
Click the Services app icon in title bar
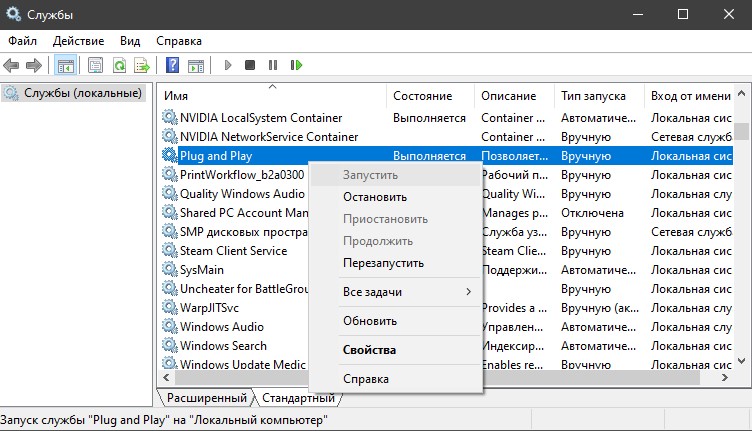click(13, 14)
